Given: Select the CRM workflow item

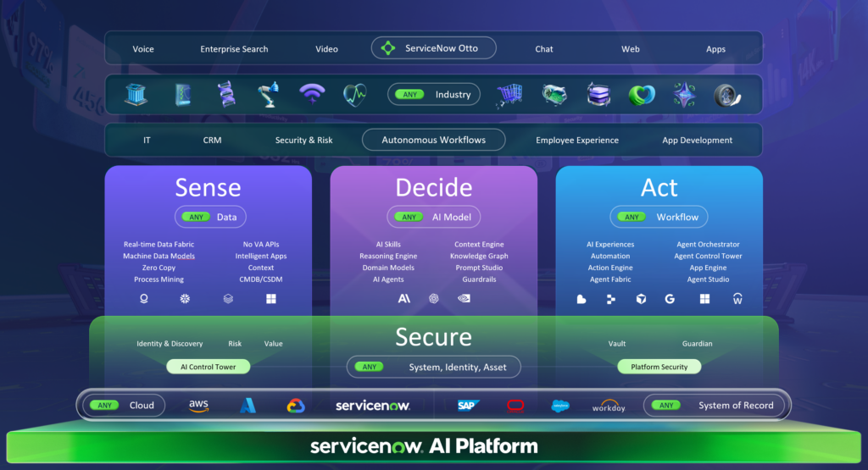Looking at the screenshot, I should click(x=212, y=140).
